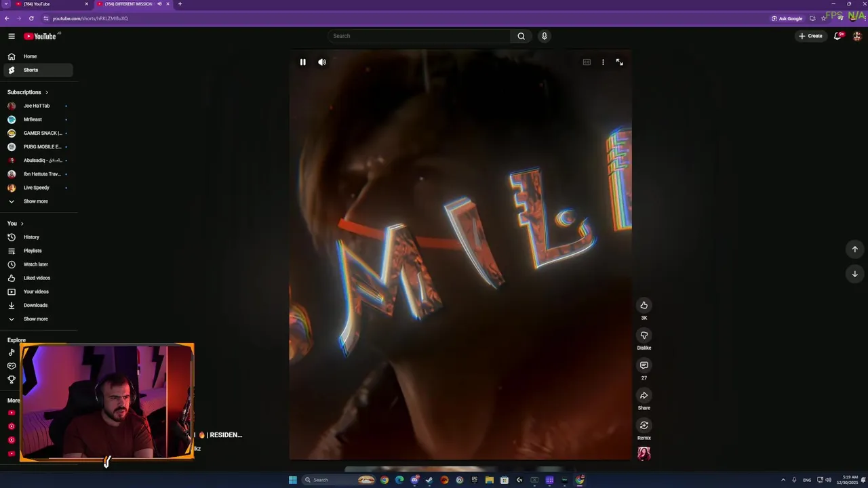Click inside the YouTube search field
Image resolution: width=868 pixels, height=488 pixels.
coord(419,36)
